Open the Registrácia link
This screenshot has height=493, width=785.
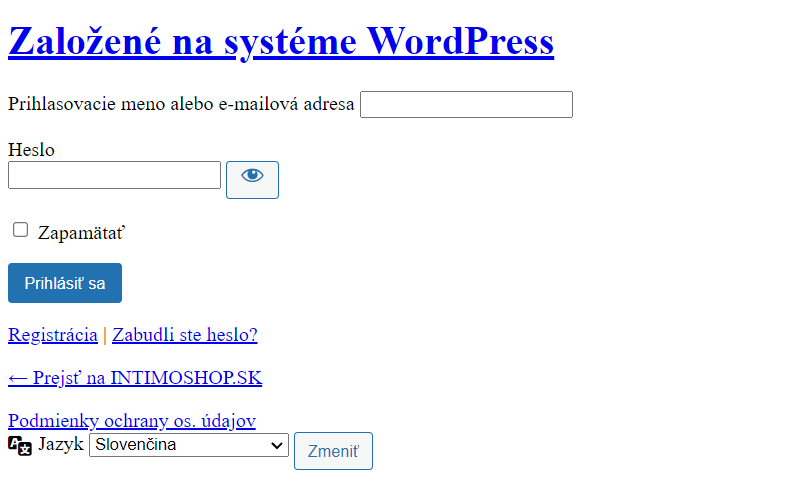click(53, 335)
